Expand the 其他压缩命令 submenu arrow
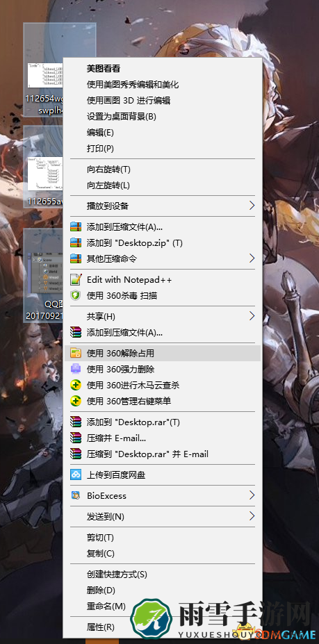319x644 pixels. point(252,258)
